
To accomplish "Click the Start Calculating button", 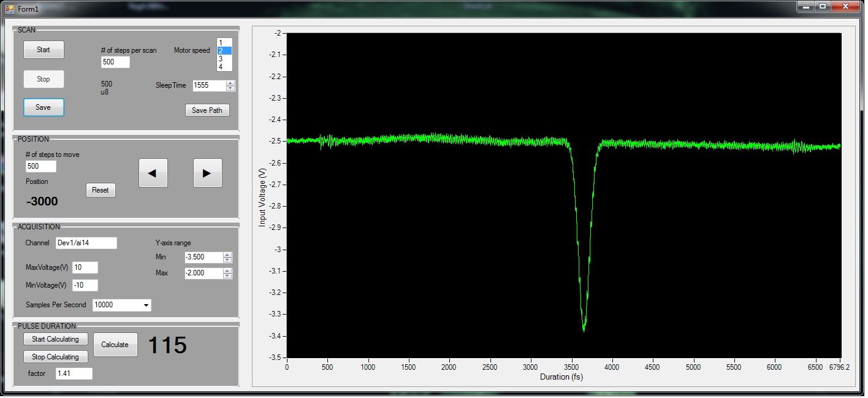I will (x=56, y=339).
